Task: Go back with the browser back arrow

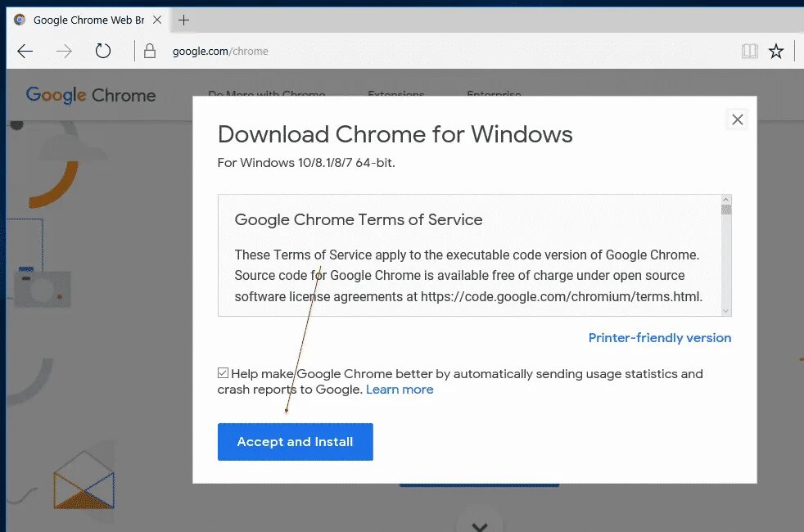Action: coord(25,52)
